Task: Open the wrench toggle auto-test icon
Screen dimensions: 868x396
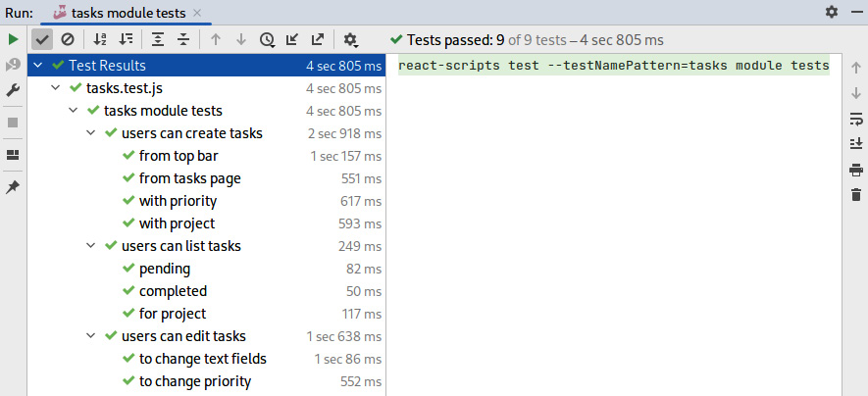Action: (x=14, y=91)
